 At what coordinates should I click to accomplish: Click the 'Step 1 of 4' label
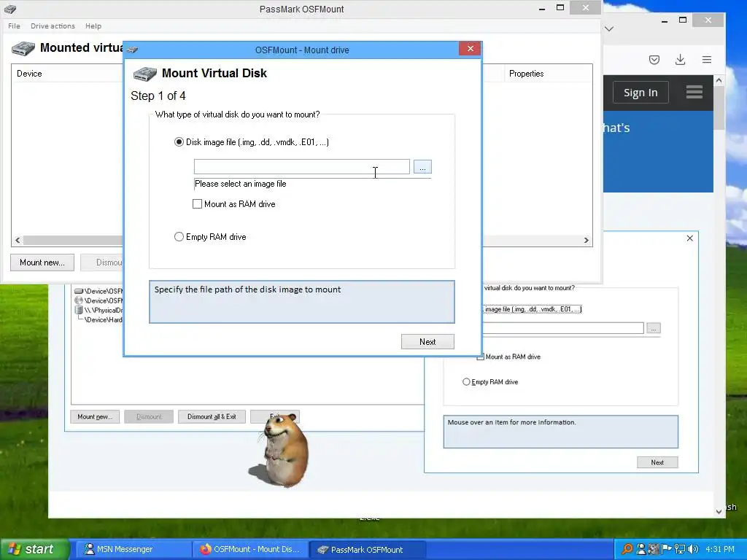click(158, 96)
